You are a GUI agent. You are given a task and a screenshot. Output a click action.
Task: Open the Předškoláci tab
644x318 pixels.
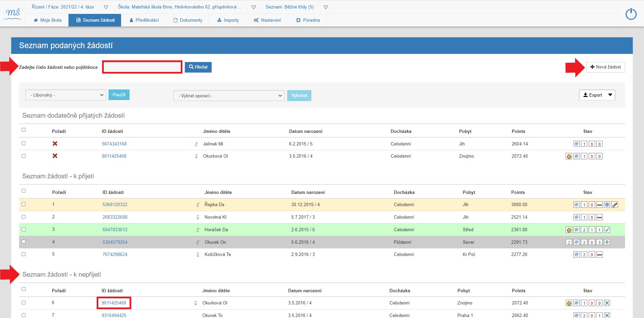(x=144, y=20)
